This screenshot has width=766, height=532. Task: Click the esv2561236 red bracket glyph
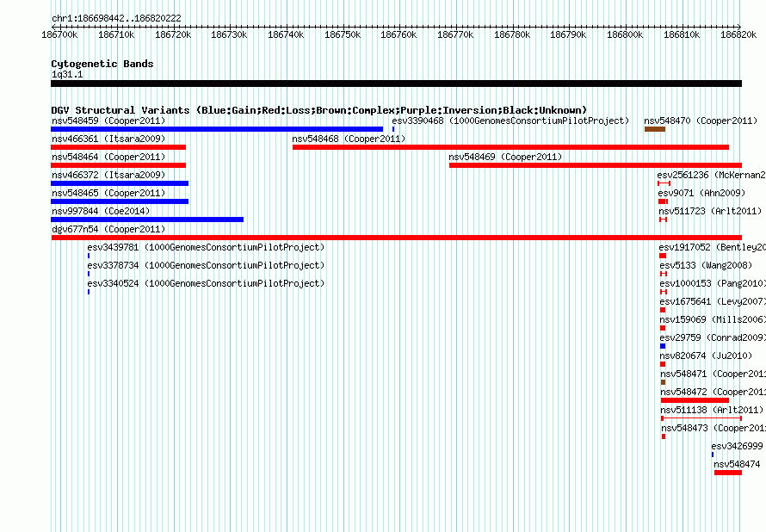[x=664, y=183]
